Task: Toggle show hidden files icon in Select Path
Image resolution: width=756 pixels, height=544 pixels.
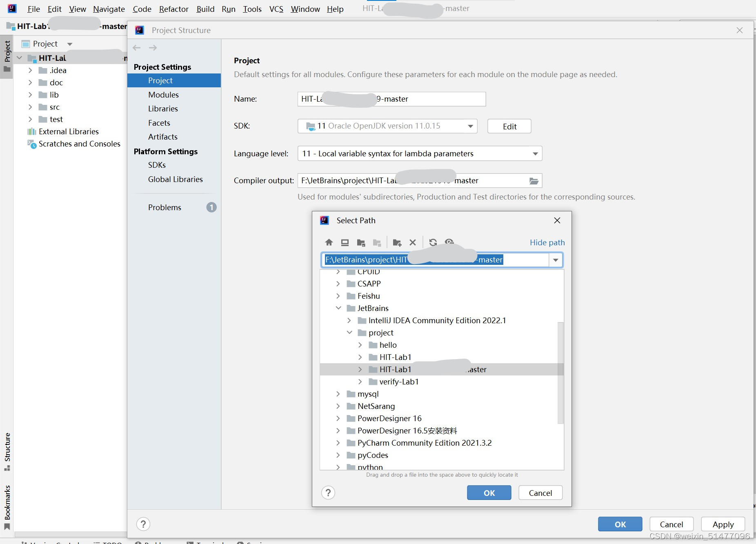Action: point(449,242)
